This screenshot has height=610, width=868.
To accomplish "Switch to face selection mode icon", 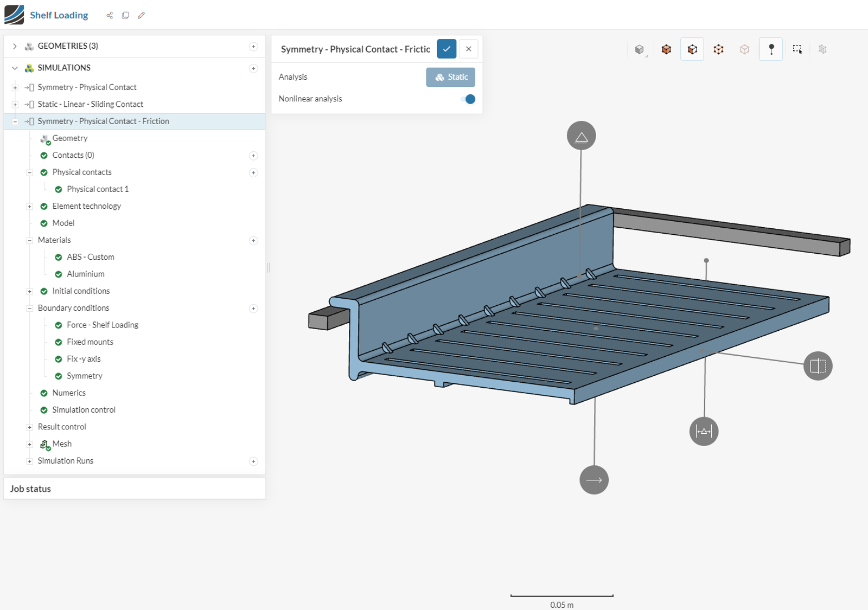I will pyautogui.click(x=692, y=49).
